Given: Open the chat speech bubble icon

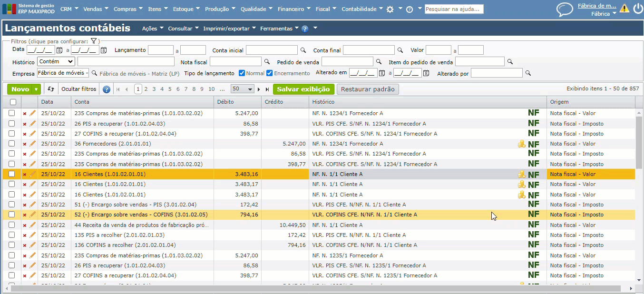Looking at the screenshot, I should pyautogui.click(x=565, y=10).
